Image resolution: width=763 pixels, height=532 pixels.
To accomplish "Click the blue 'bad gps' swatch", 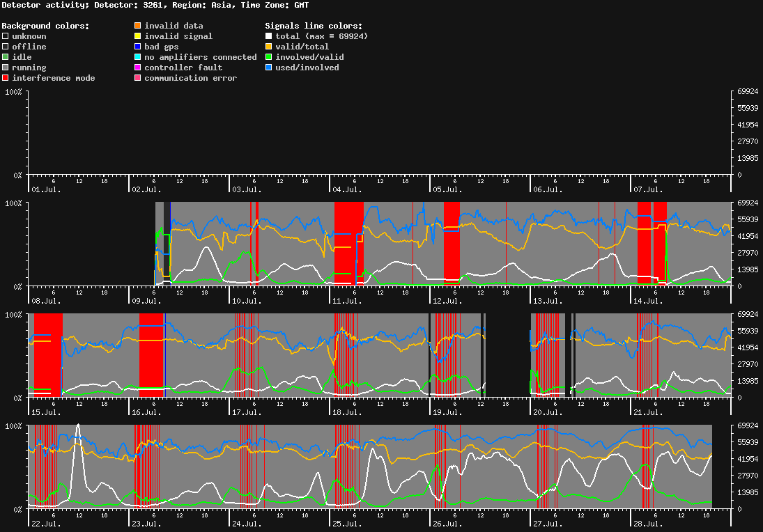I will click(138, 47).
